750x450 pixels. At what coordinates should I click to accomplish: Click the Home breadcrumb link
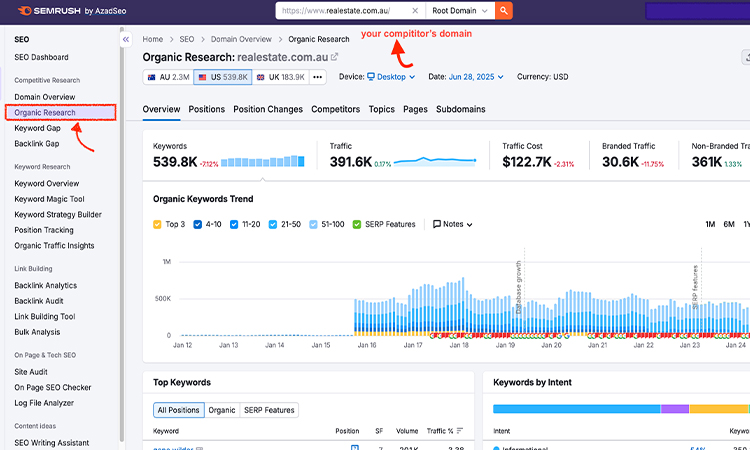click(153, 39)
